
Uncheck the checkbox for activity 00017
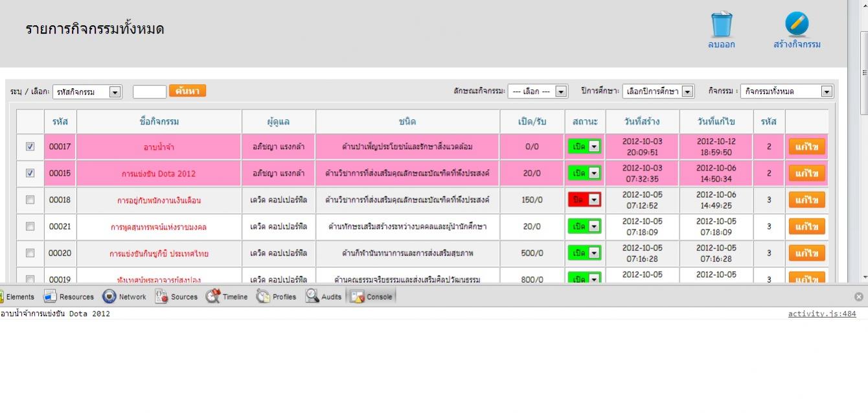point(30,147)
